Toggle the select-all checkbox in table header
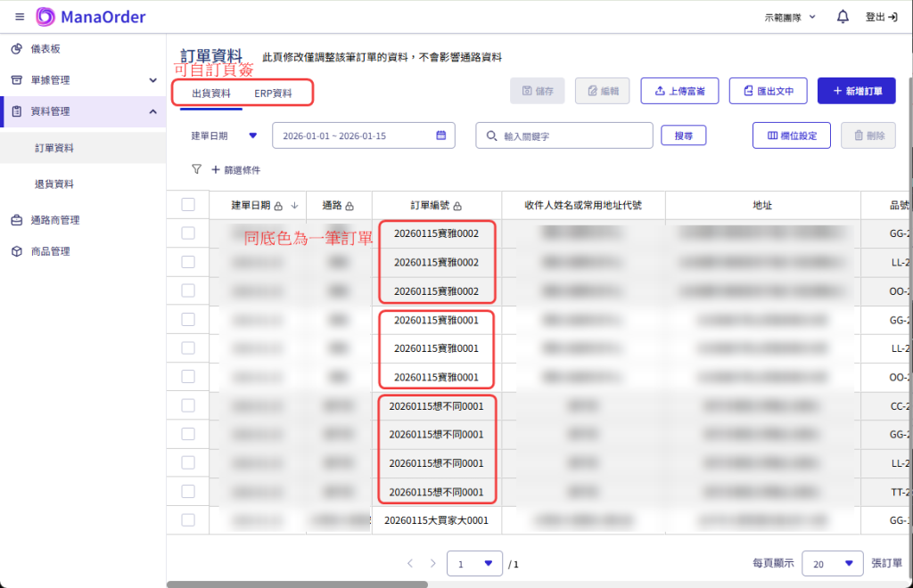The image size is (913, 588). click(188, 205)
